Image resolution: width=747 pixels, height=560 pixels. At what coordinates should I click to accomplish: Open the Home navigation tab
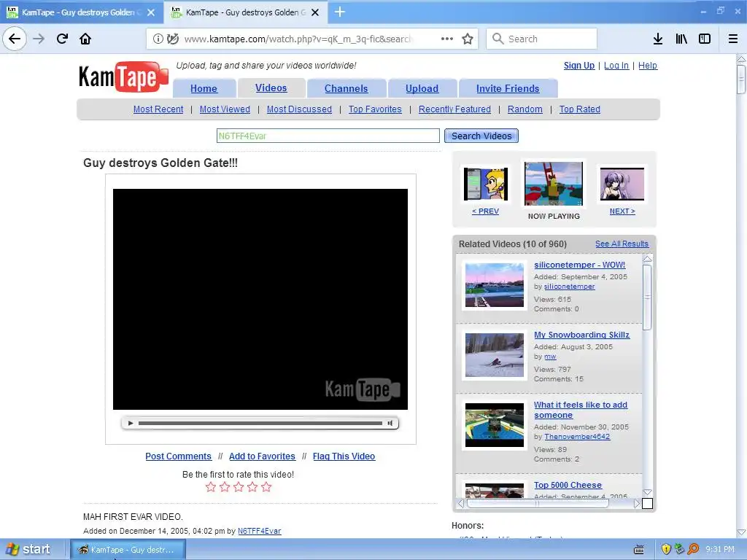[x=204, y=88]
